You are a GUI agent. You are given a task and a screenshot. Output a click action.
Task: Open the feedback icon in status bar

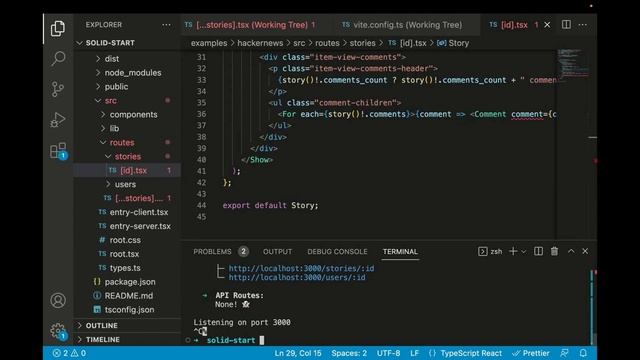(x=564, y=353)
